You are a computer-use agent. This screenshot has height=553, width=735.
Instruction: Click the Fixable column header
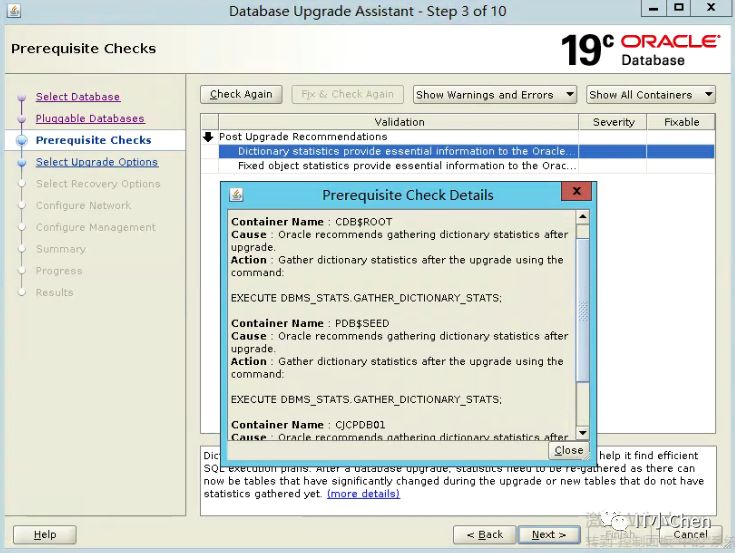681,122
